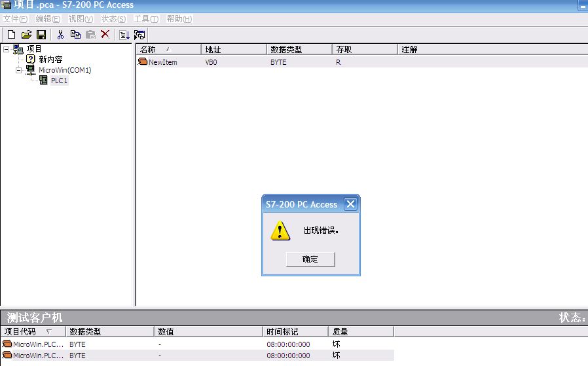Click second row 坏 quality value
Screen dimensions: 588x366
click(x=336, y=355)
